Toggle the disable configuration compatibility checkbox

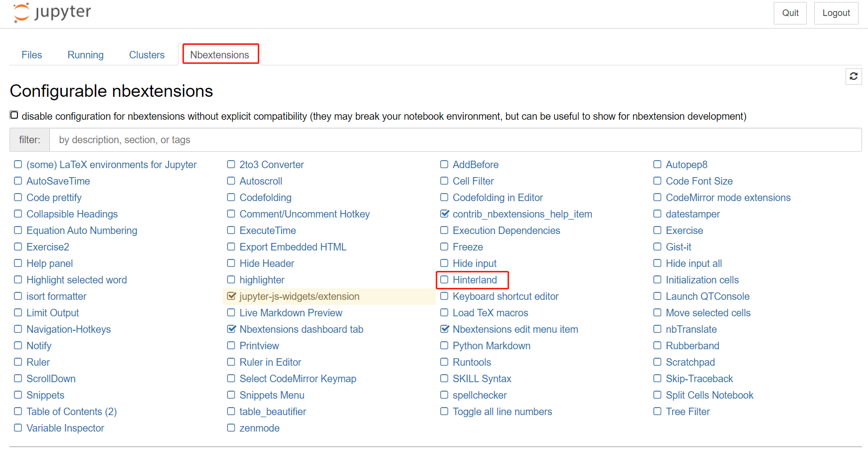tap(14, 115)
